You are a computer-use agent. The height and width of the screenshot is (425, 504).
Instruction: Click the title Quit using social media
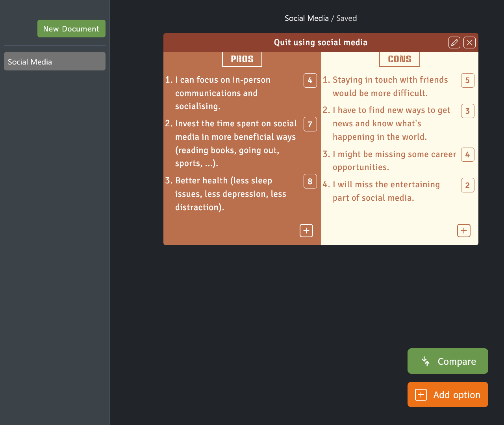click(x=321, y=42)
